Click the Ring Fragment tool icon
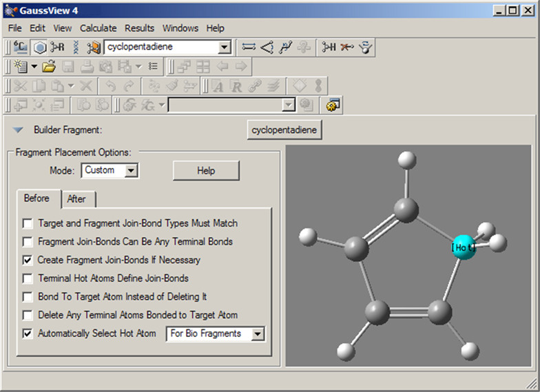Viewport: 540px width, 392px height. point(40,48)
